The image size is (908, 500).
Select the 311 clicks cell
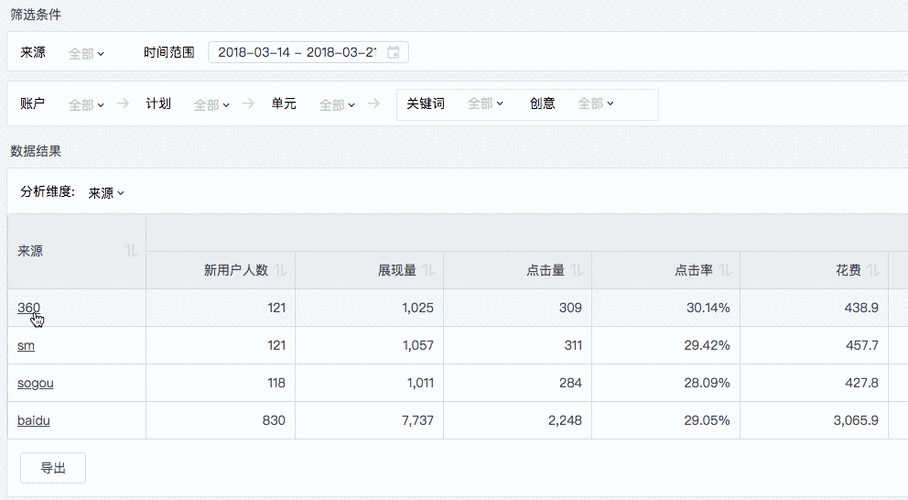(518, 345)
